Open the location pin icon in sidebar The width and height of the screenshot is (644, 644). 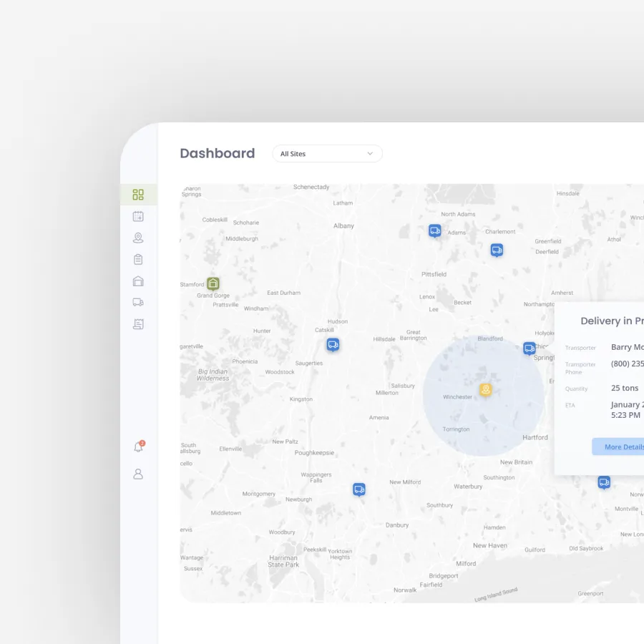[x=138, y=238]
